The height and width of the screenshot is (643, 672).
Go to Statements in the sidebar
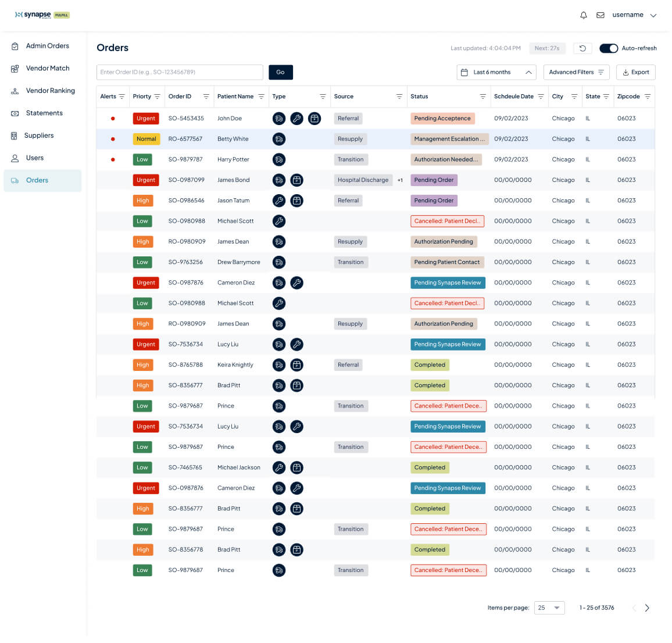44,113
